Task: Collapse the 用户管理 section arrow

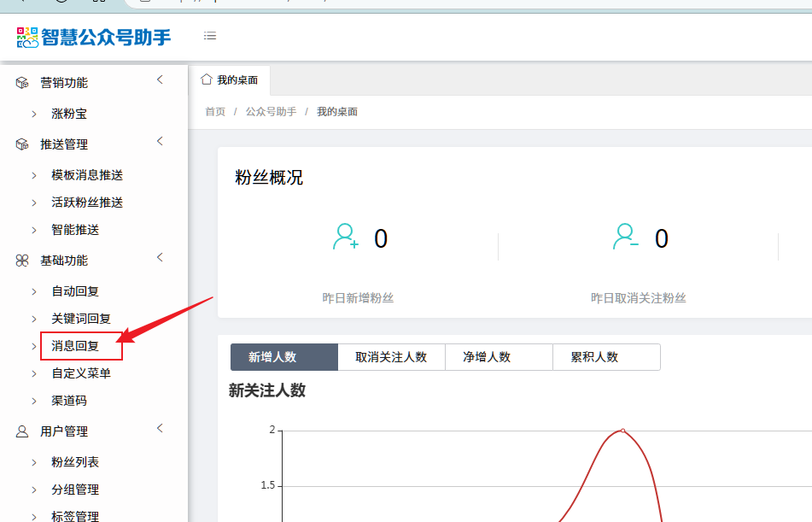Action: [x=160, y=429]
